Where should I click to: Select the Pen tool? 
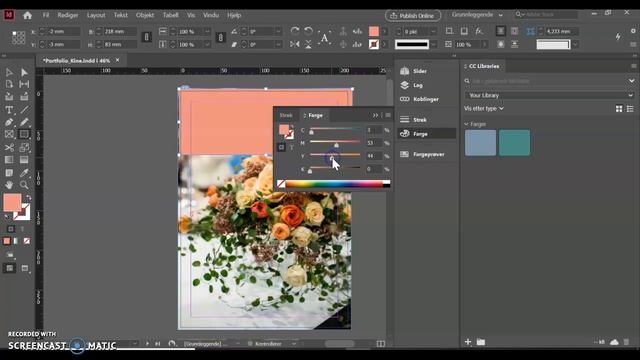tap(9, 122)
